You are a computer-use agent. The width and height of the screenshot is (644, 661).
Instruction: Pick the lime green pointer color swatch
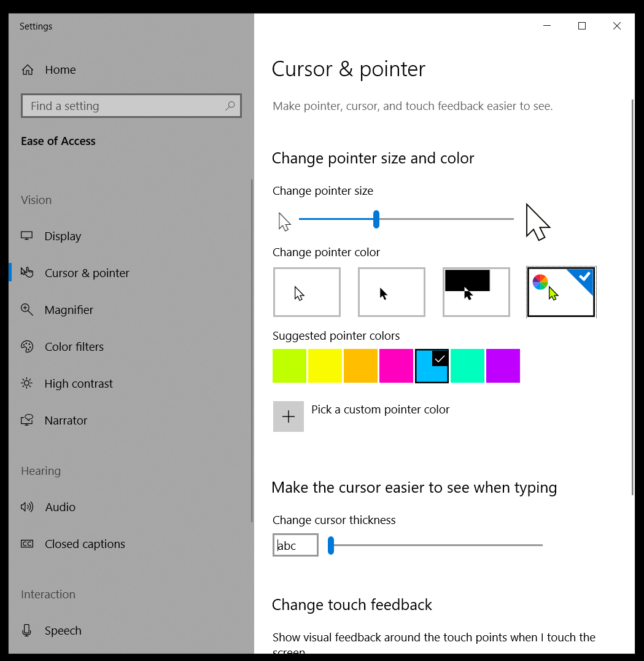pos(290,366)
